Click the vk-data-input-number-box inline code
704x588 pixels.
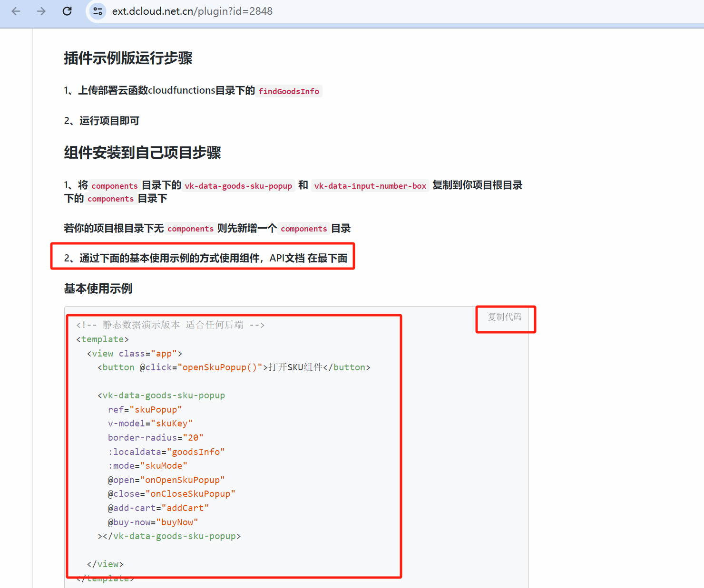(370, 186)
